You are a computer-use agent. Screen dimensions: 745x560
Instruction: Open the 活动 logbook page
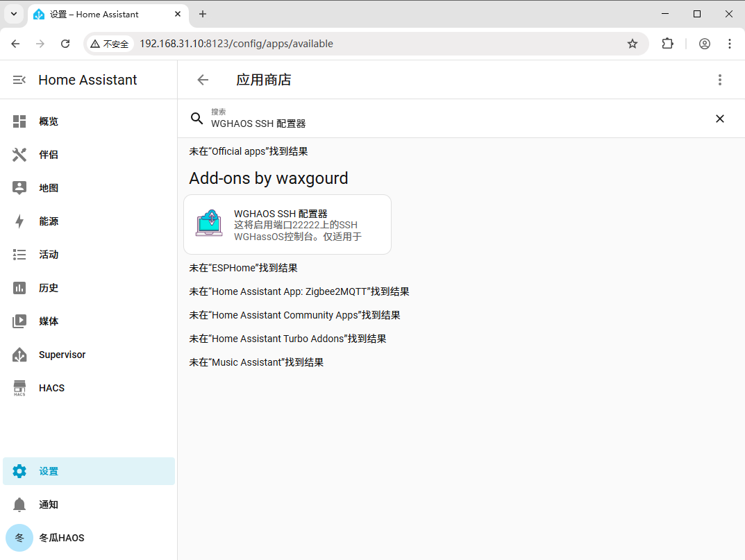[x=89, y=255]
